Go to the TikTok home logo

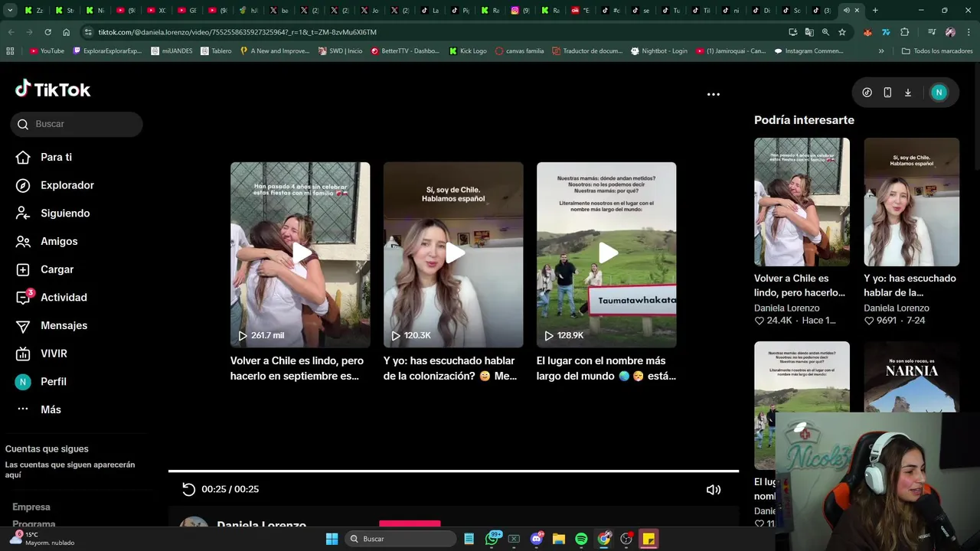pyautogui.click(x=53, y=90)
